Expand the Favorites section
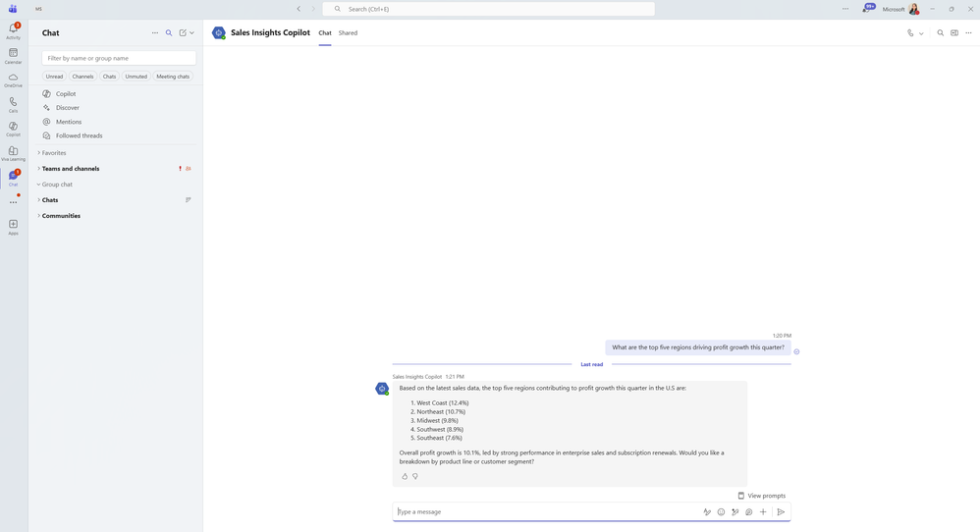Image resolution: width=980 pixels, height=532 pixels. coord(52,153)
